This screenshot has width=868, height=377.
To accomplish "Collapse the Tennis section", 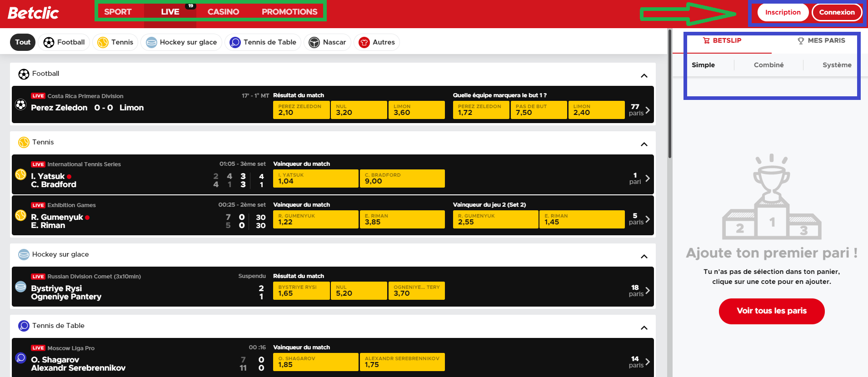I will [x=644, y=144].
